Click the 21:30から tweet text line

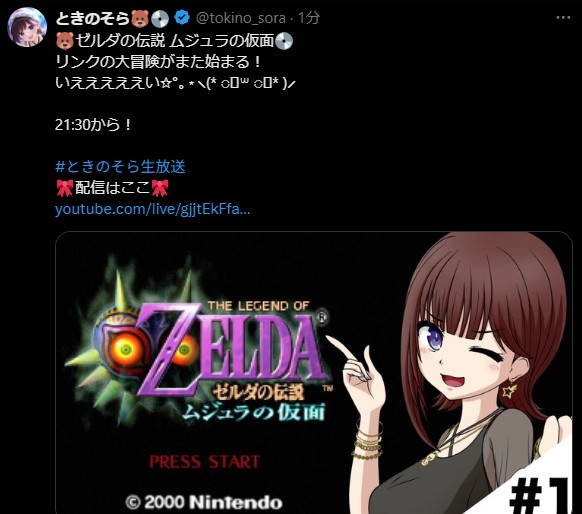(x=93, y=125)
